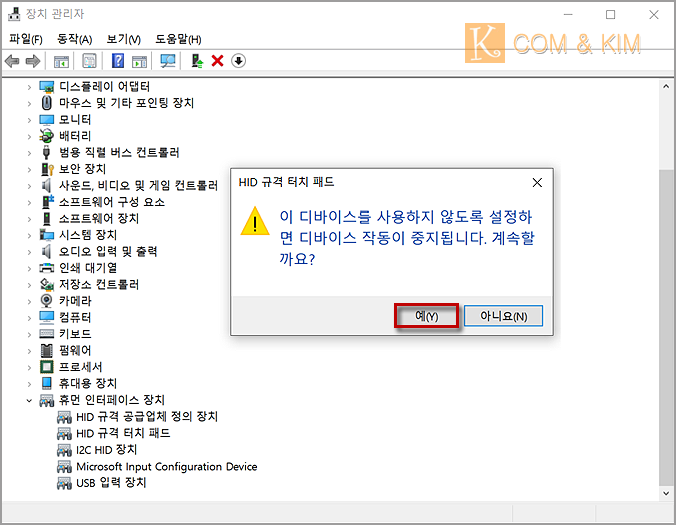Click the scrollbar down arrow

pos(666,494)
